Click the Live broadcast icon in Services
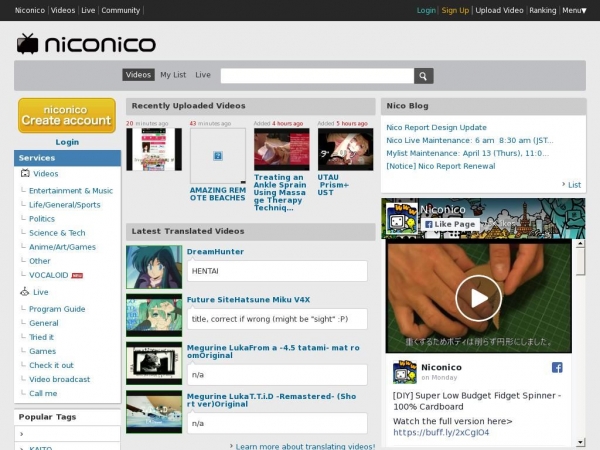This screenshot has width=600, height=450. pyautogui.click(x=24, y=292)
